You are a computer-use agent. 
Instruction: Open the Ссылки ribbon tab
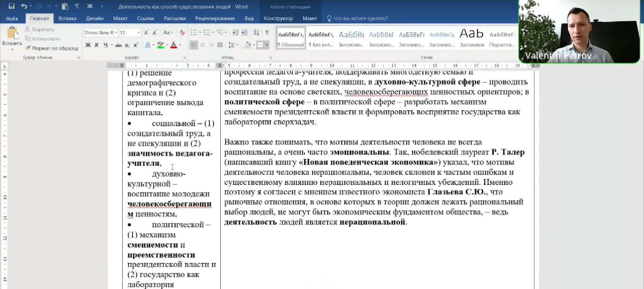pyautogui.click(x=145, y=19)
